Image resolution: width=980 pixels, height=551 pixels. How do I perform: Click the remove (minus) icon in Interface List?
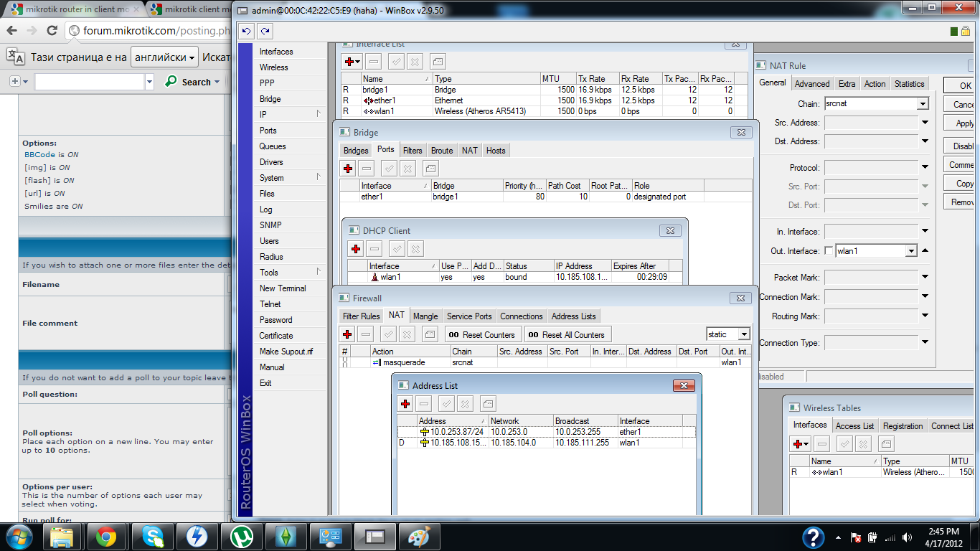374,62
